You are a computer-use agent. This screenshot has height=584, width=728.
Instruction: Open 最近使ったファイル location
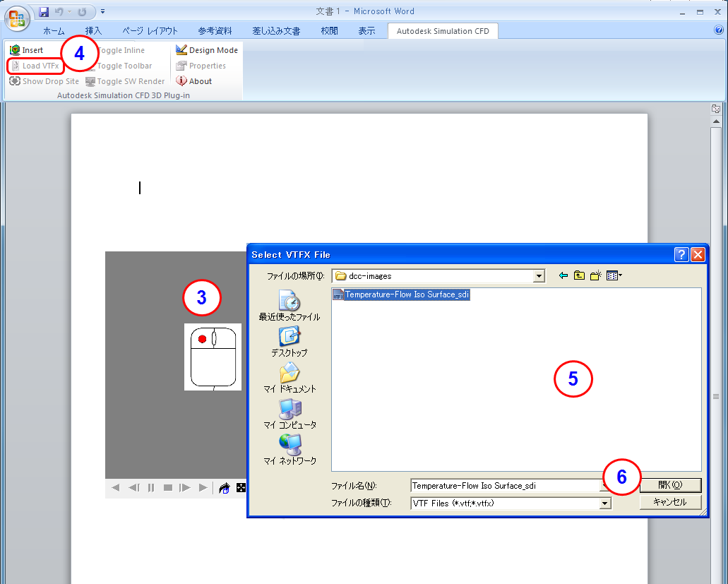tap(290, 306)
